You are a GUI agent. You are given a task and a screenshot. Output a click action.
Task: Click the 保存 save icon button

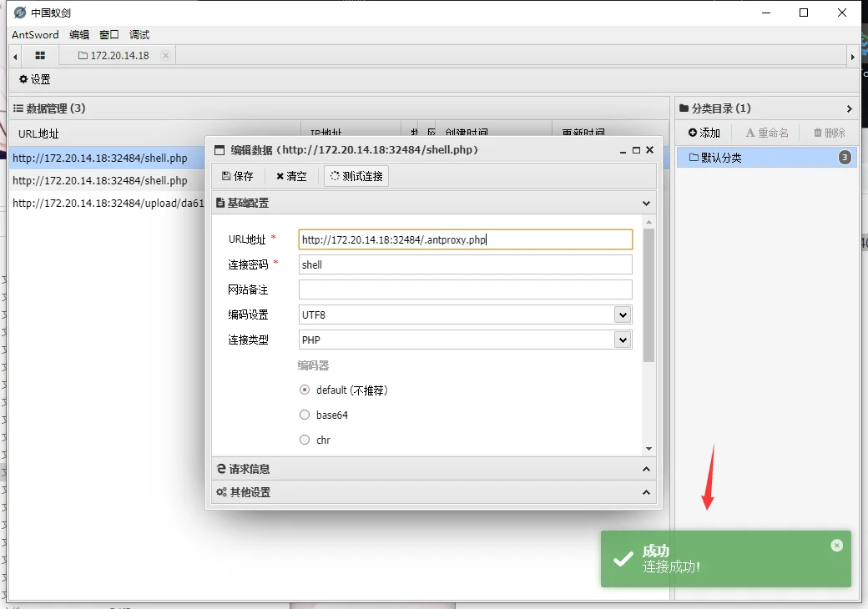(x=238, y=176)
